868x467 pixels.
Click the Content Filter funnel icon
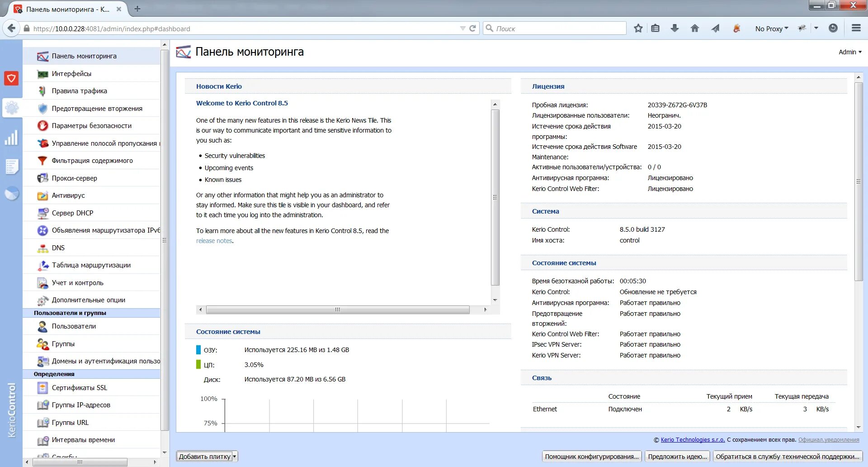pyautogui.click(x=42, y=161)
